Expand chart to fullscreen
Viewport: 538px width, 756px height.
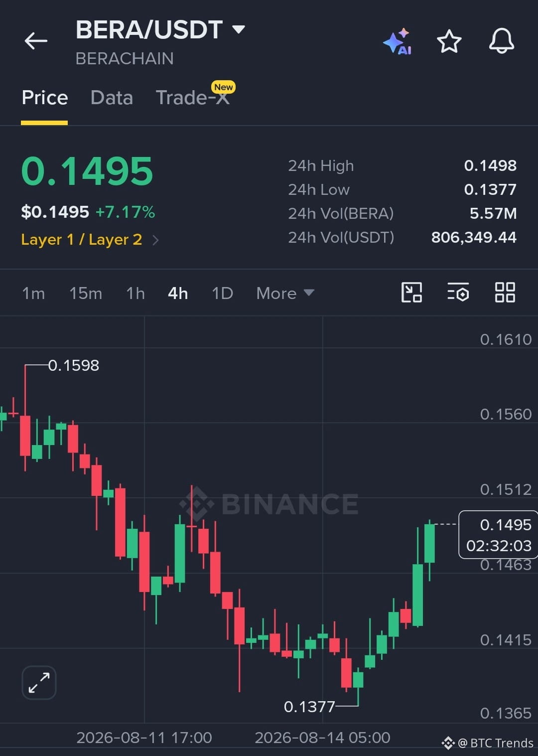[39, 683]
